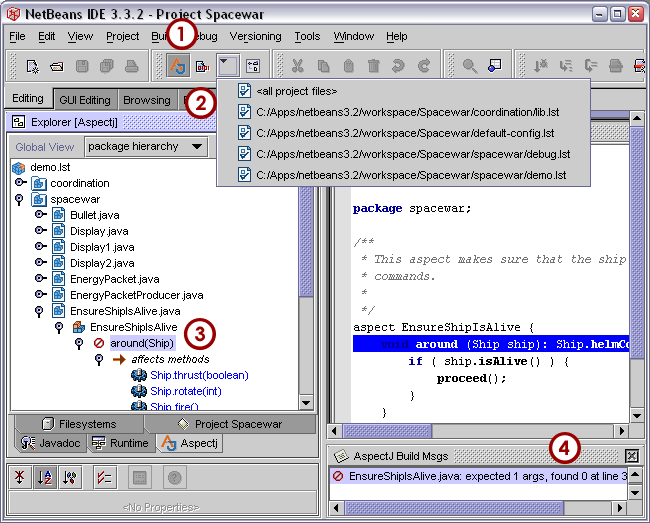Screen dimensions: 650x523
Task: Open the build configuration dropdown arrow
Action: [x=227, y=66]
